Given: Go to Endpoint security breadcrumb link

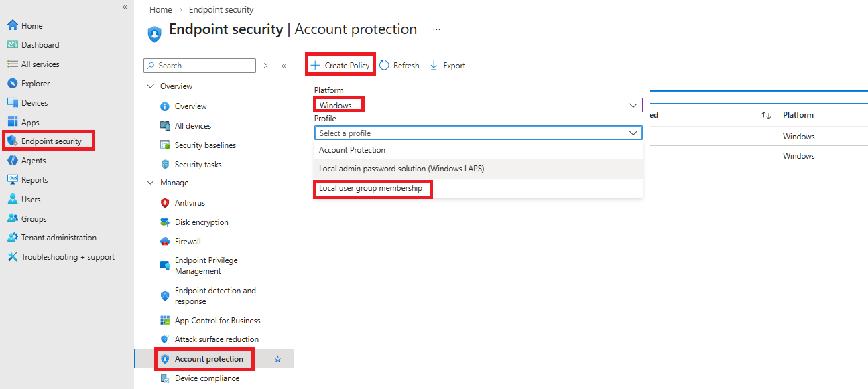Looking at the screenshot, I should pos(221,10).
